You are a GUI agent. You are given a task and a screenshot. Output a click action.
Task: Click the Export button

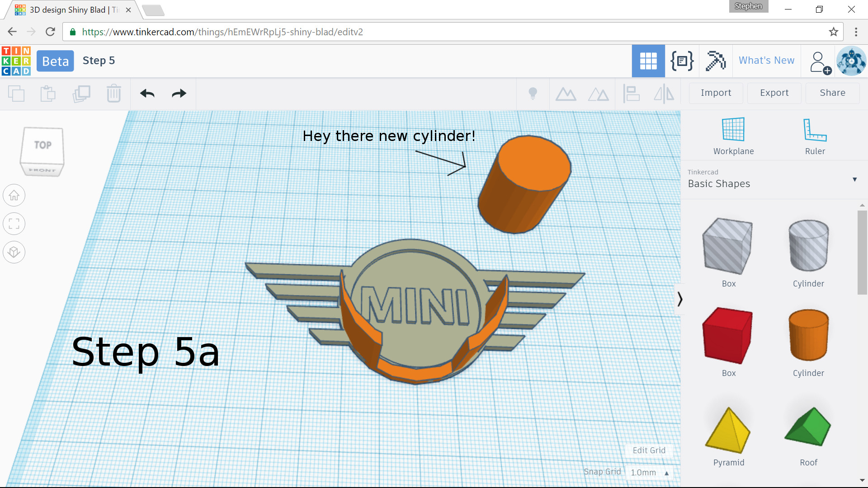774,93
